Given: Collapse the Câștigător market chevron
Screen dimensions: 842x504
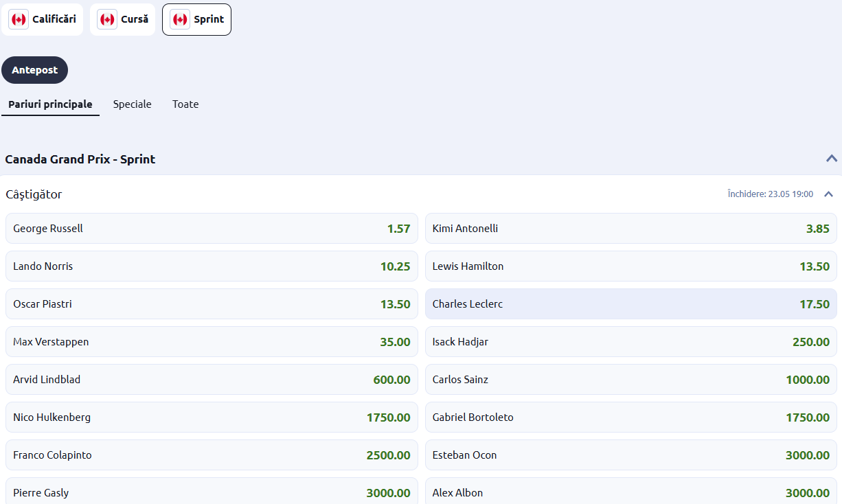Looking at the screenshot, I should 828,194.
